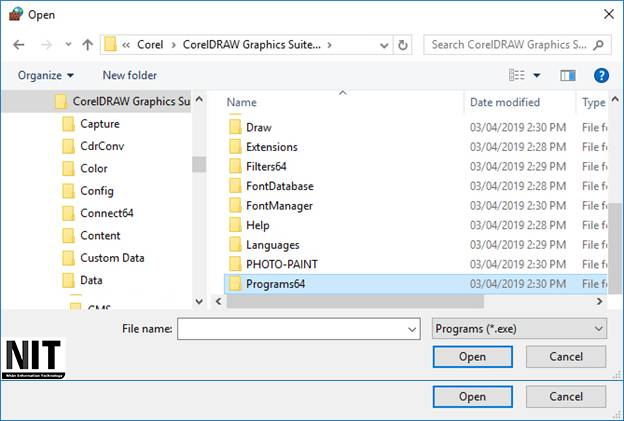Go up one folder level
Viewport: 624px width, 421px height.
click(88, 45)
